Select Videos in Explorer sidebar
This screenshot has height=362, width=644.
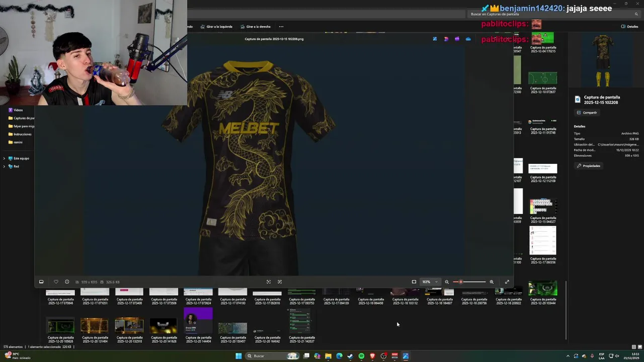[18, 110]
